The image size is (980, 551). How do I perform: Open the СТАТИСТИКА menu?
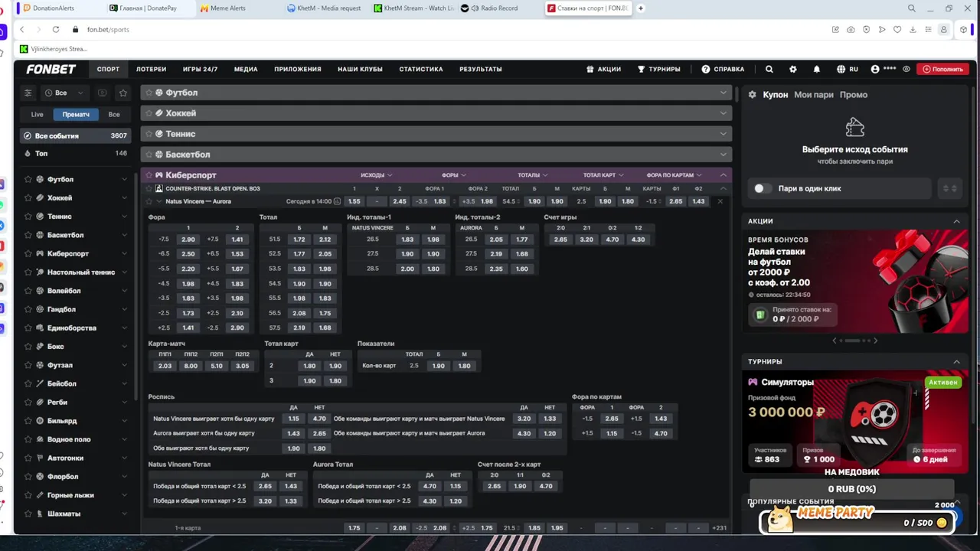pos(420,69)
